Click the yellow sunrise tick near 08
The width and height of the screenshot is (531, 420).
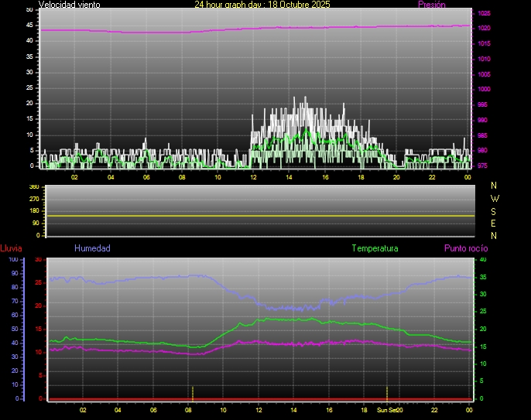click(192, 391)
